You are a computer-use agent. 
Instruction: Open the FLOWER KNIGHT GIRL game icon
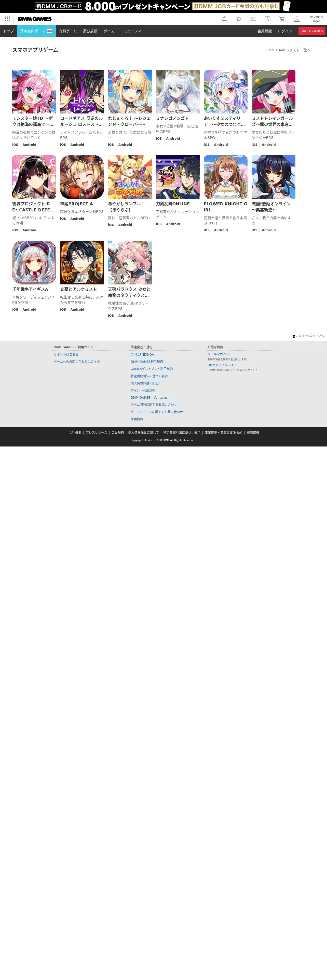[x=225, y=177]
